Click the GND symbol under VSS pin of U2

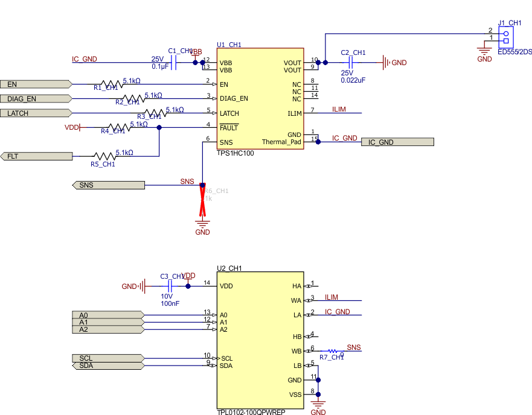(x=318, y=403)
